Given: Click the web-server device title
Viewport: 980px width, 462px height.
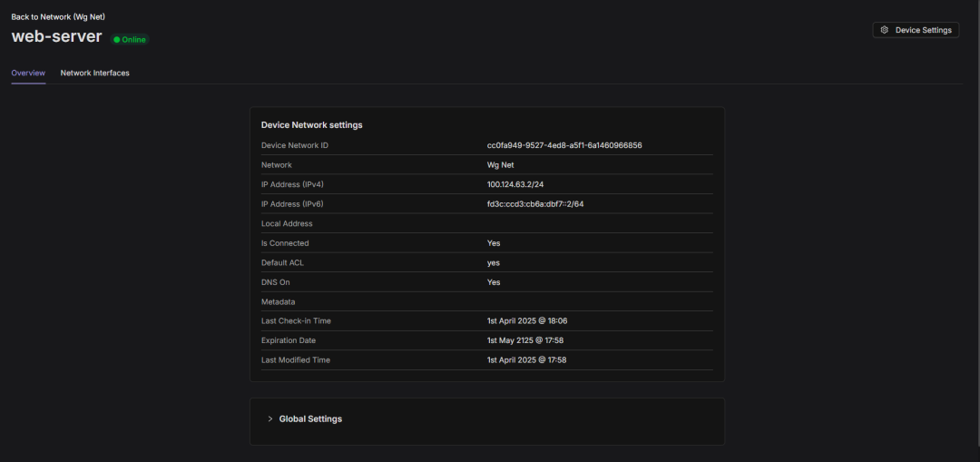Looking at the screenshot, I should click(x=56, y=37).
